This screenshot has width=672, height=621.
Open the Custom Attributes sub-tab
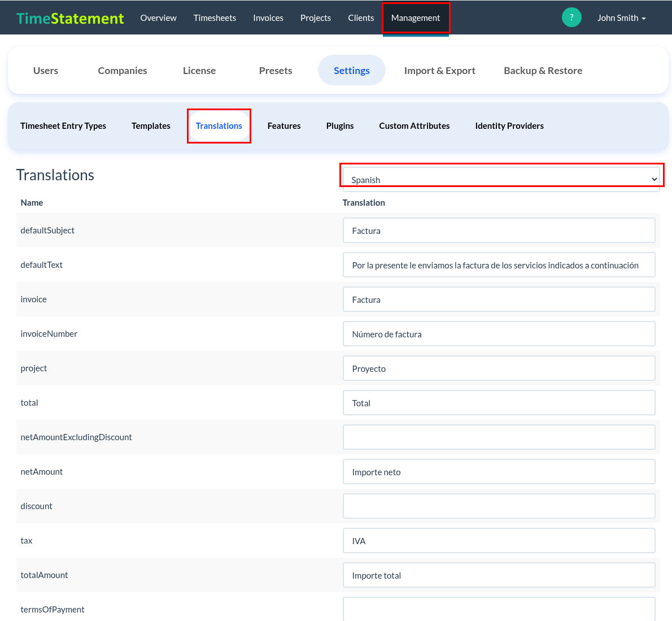point(414,125)
